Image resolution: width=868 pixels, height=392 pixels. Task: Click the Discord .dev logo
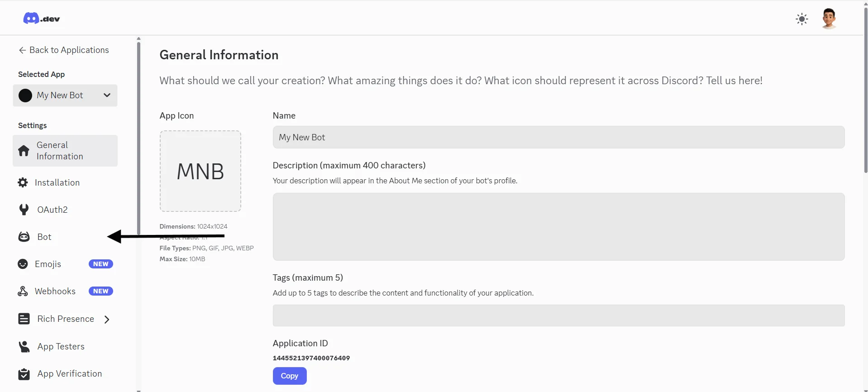41,19
